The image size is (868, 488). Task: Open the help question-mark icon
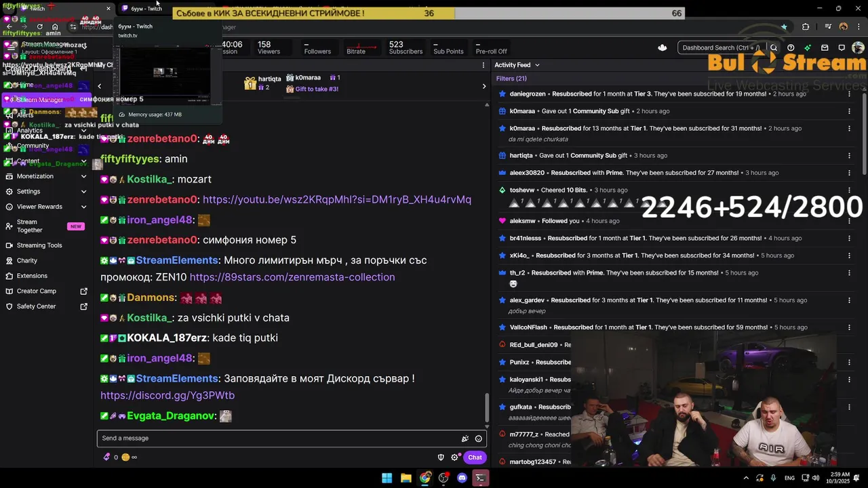coord(791,48)
